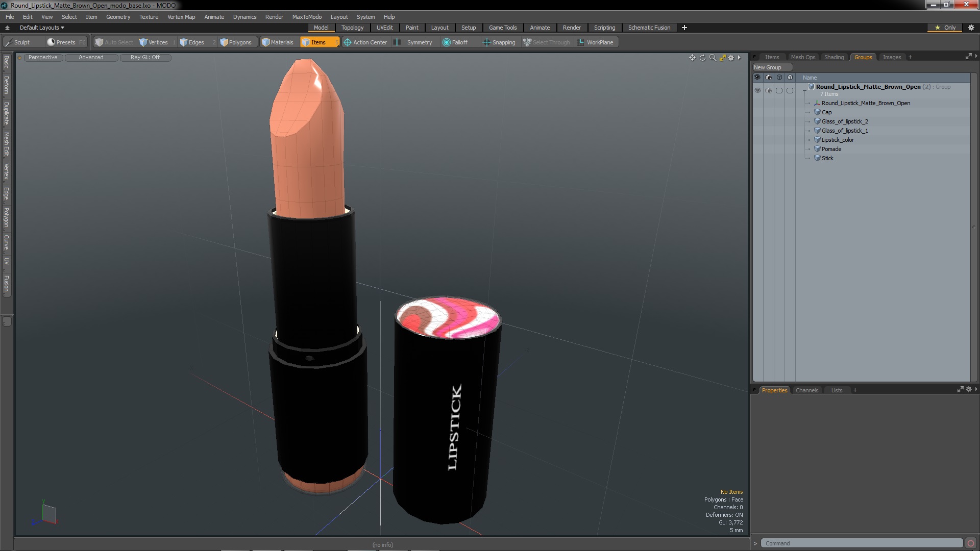Switch to the UVEdit layout tab
This screenshot has height=551, width=980.
coord(384,28)
